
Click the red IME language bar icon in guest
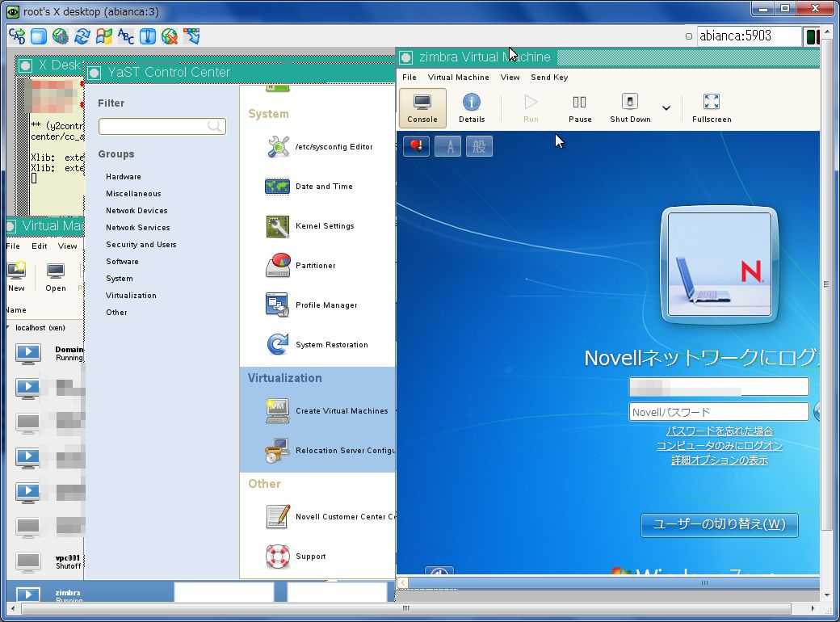(416, 145)
